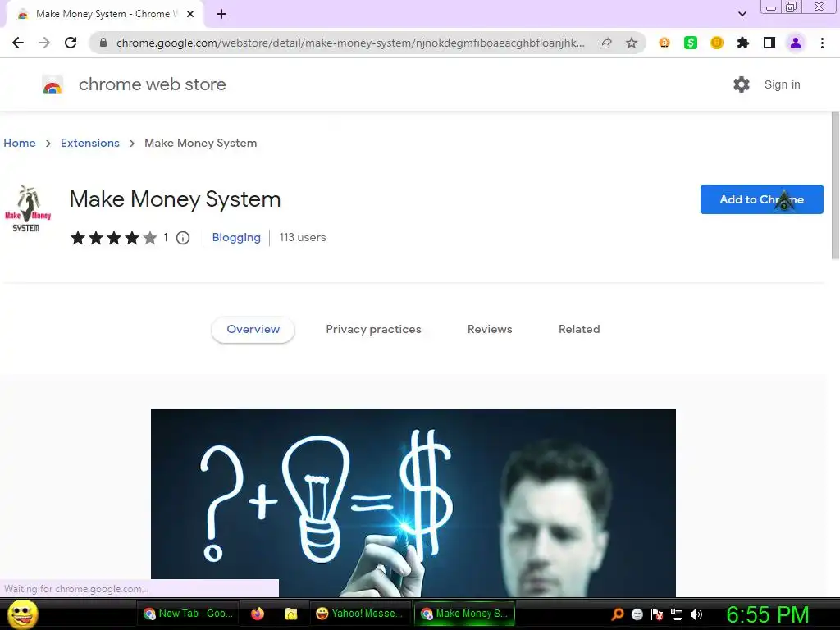Click the 113 users text
Viewport: 840px width, 630px height.
pos(303,237)
